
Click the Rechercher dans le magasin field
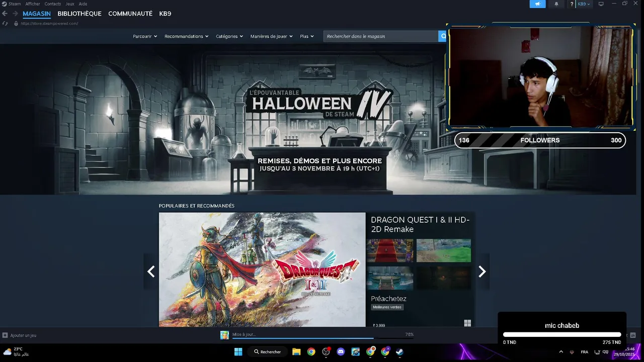pos(381,36)
